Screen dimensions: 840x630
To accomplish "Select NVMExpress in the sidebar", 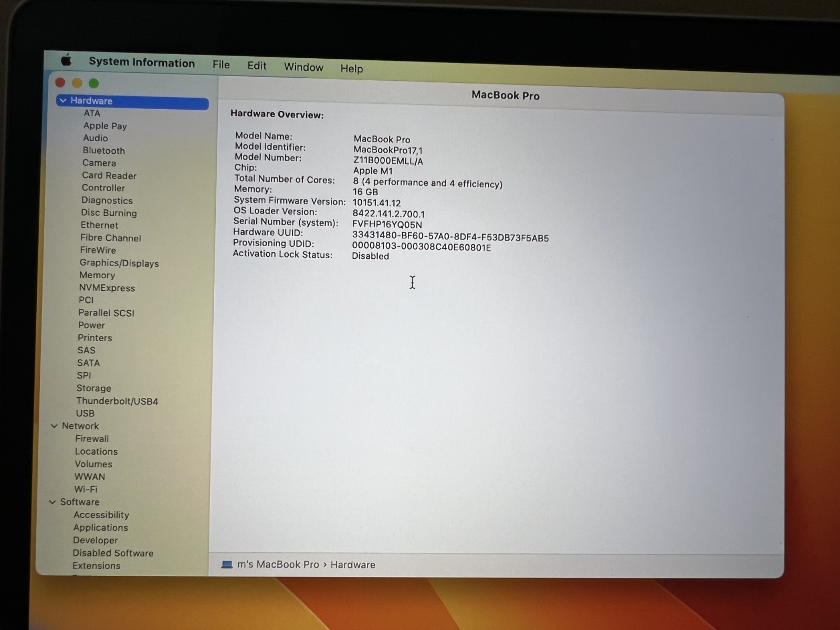I will pos(107,288).
